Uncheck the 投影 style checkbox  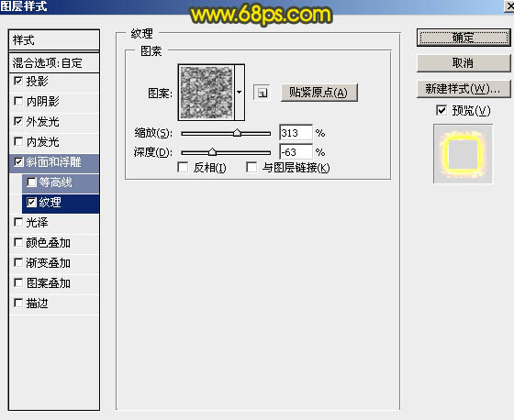[18, 81]
